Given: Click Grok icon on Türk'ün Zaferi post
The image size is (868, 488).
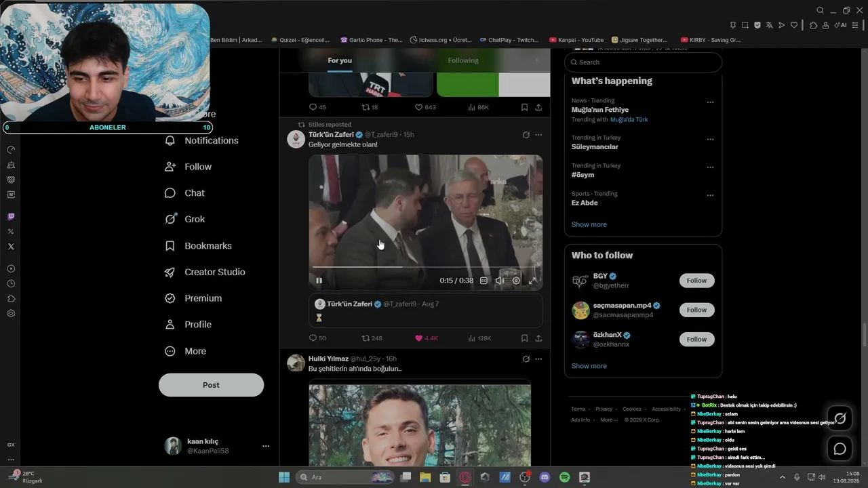Looking at the screenshot, I should coord(526,135).
